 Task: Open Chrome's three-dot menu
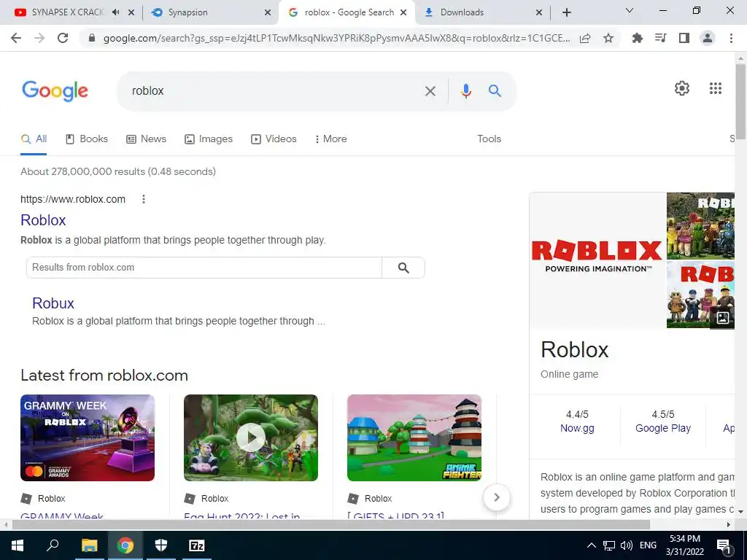tap(731, 38)
